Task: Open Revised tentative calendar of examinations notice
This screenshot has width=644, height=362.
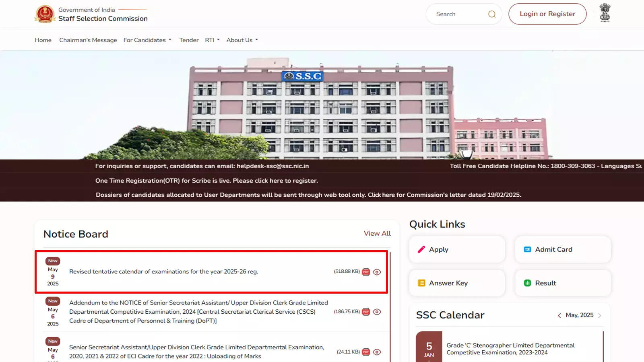Action: coord(163,271)
